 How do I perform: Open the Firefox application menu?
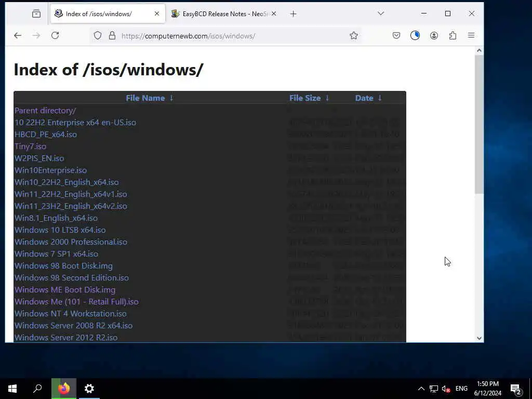[x=471, y=35]
